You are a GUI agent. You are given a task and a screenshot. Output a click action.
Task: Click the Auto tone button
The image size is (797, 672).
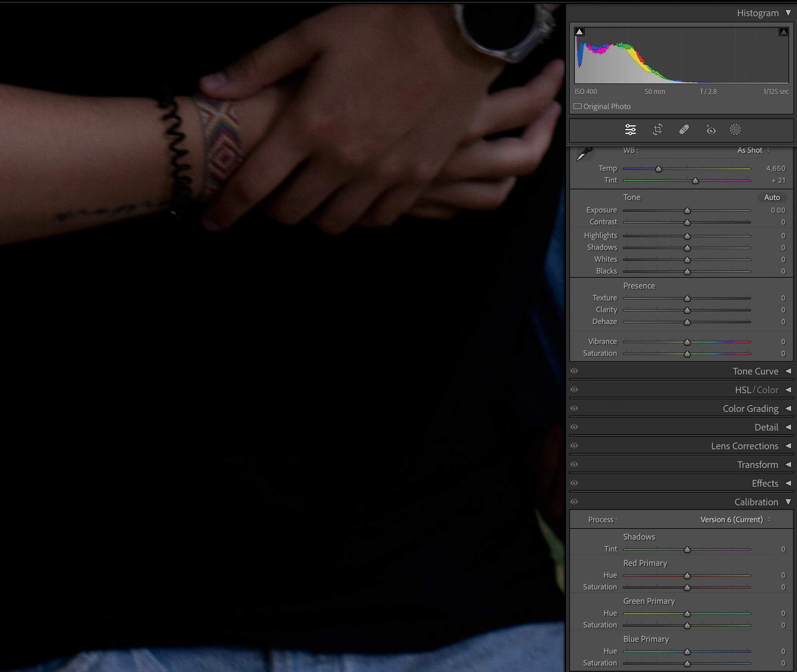point(772,198)
